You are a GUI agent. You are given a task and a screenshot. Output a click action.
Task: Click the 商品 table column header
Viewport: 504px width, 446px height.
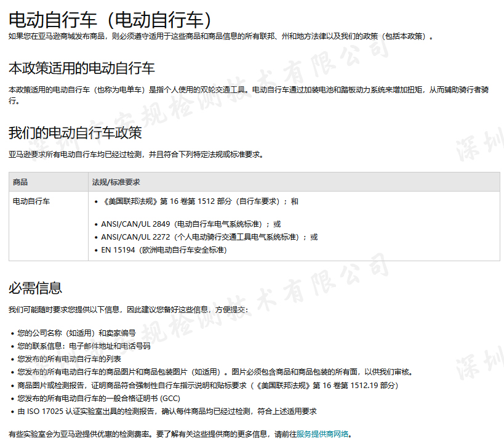click(20, 182)
